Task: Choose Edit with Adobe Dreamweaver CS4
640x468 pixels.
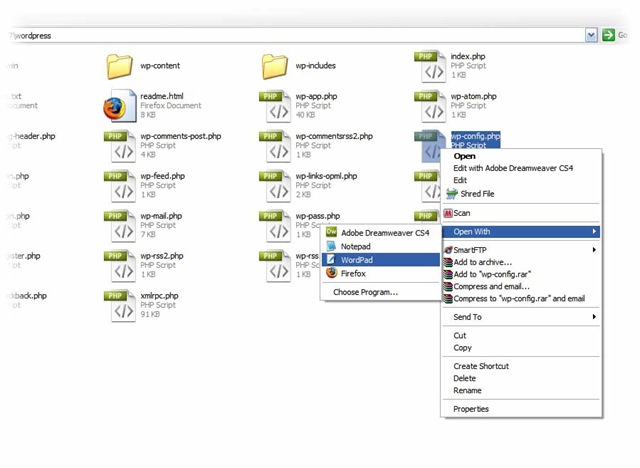Action: point(513,168)
